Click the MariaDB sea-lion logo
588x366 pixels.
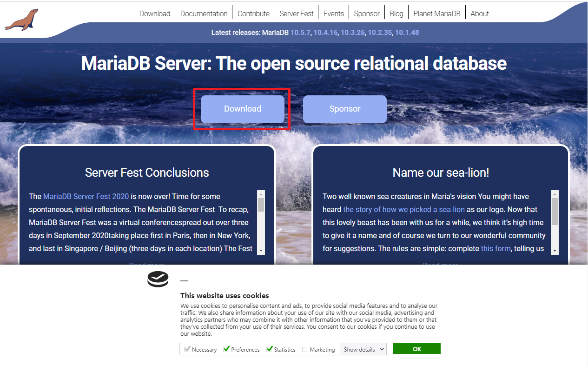[x=21, y=20]
